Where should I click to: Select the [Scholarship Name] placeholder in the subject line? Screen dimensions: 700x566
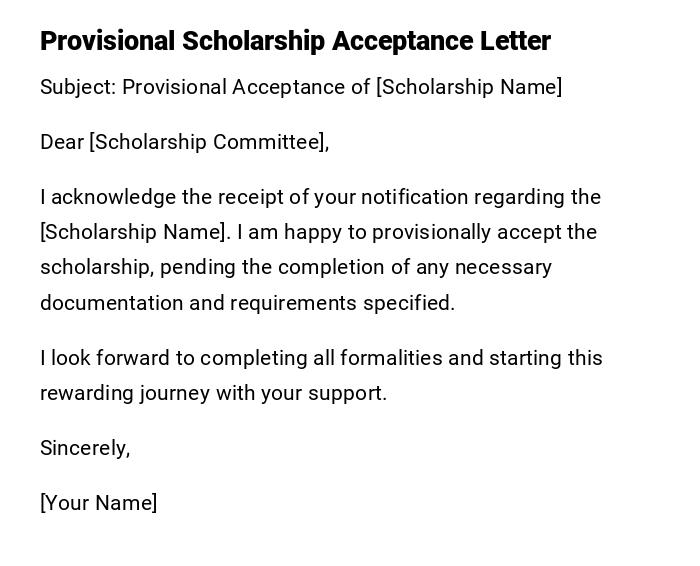[469, 87]
